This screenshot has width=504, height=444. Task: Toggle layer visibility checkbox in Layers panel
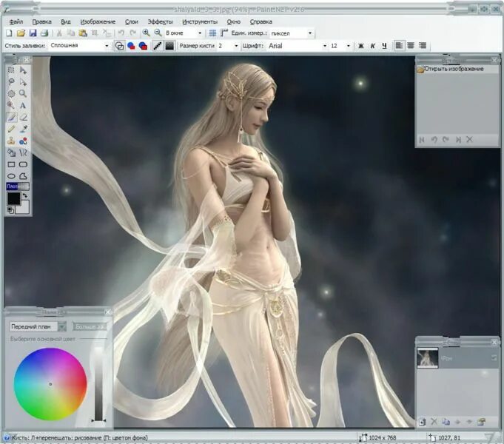pos(494,357)
